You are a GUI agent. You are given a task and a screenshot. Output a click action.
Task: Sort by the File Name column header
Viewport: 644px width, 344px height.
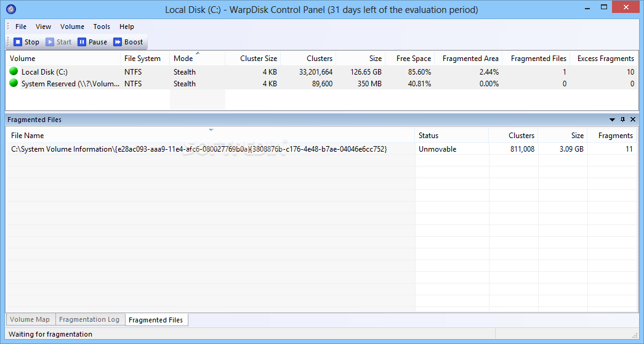tap(211, 136)
